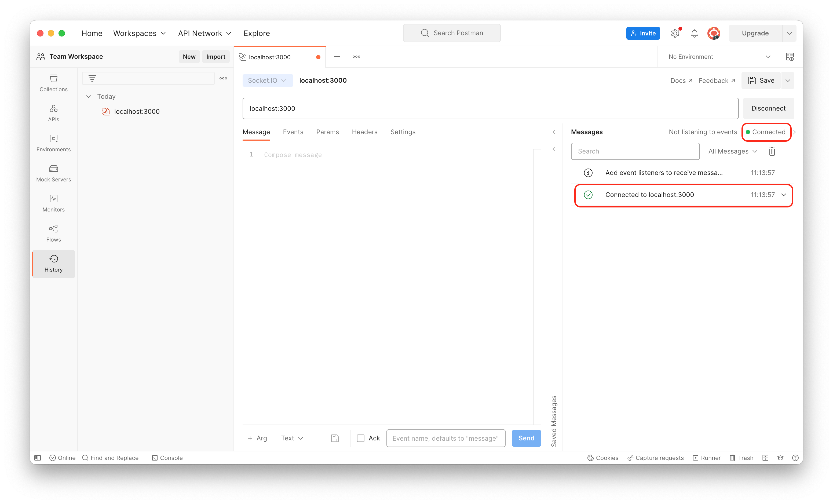Select the History sidebar panel
This screenshot has height=504, width=833.
click(x=53, y=264)
